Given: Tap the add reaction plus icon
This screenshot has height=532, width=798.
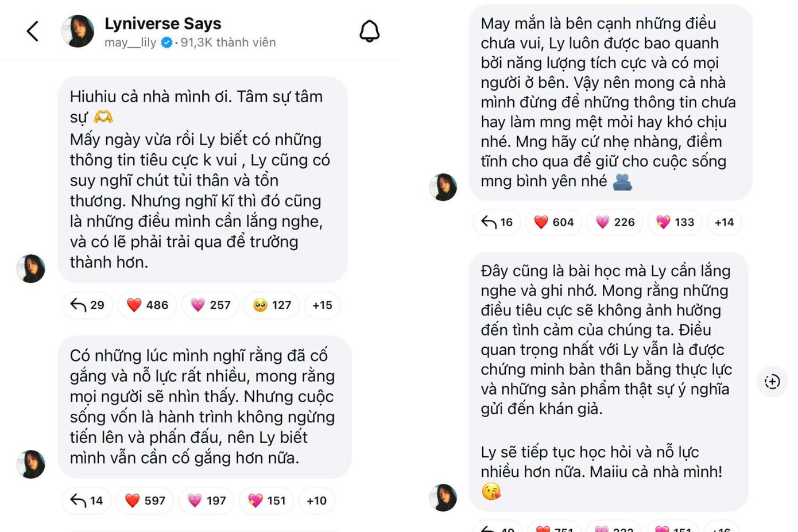Looking at the screenshot, I should [772, 381].
